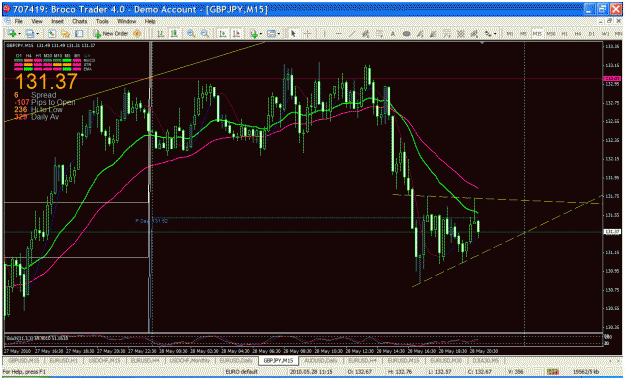Switch to W1 weekly timeframe
The width and height of the screenshot is (625, 378).
pos(605,34)
